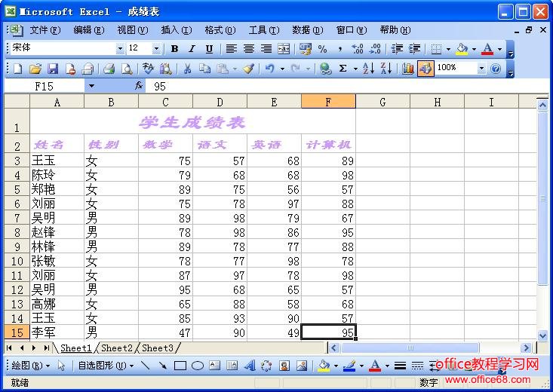Expand the Name Box dropdown arrow

(x=91, y=86)
